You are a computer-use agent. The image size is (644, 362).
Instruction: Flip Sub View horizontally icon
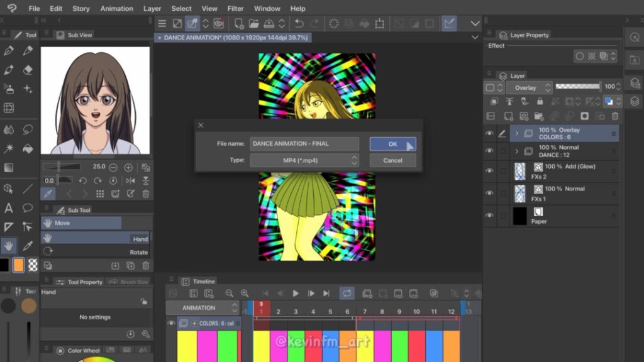[x=131, y=180]
